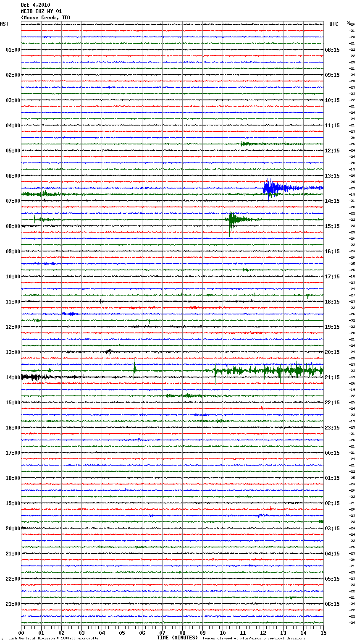Click the 'MST' time zone label

click(4, 24)
